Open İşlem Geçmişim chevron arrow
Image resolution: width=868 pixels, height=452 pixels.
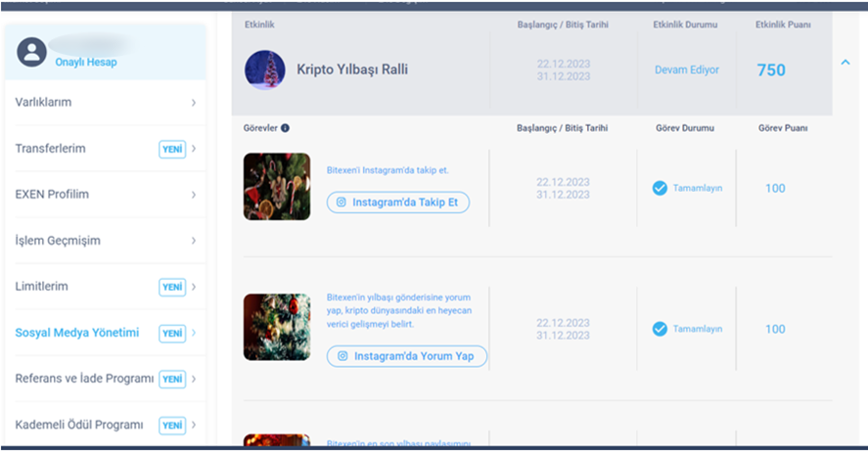tap(194, 241)
